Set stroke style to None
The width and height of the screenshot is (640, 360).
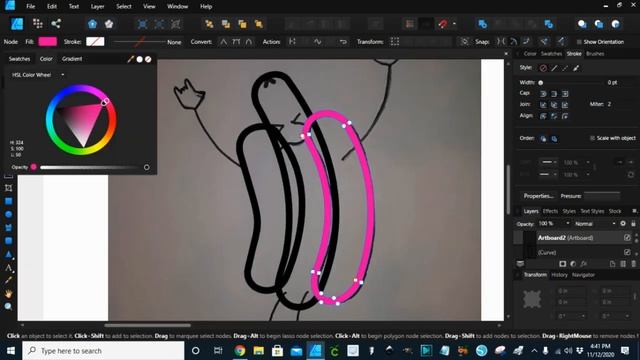pyautogui.click(x=543, y=68)
